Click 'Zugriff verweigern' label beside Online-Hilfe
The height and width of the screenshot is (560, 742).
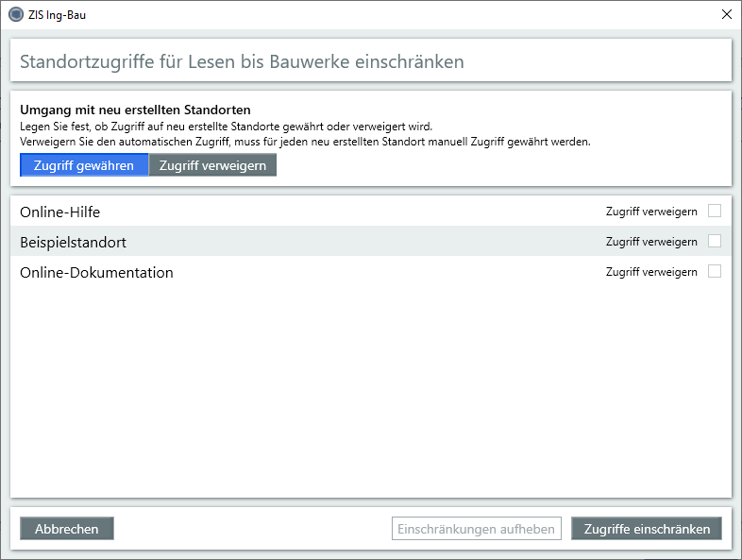coord(651,212)
